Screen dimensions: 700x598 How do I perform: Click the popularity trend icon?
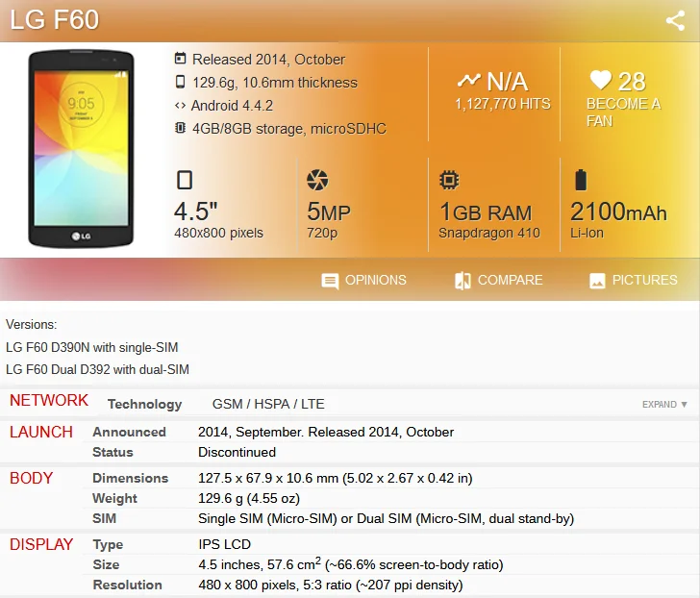pyautogui.click(x=469, y=81)
